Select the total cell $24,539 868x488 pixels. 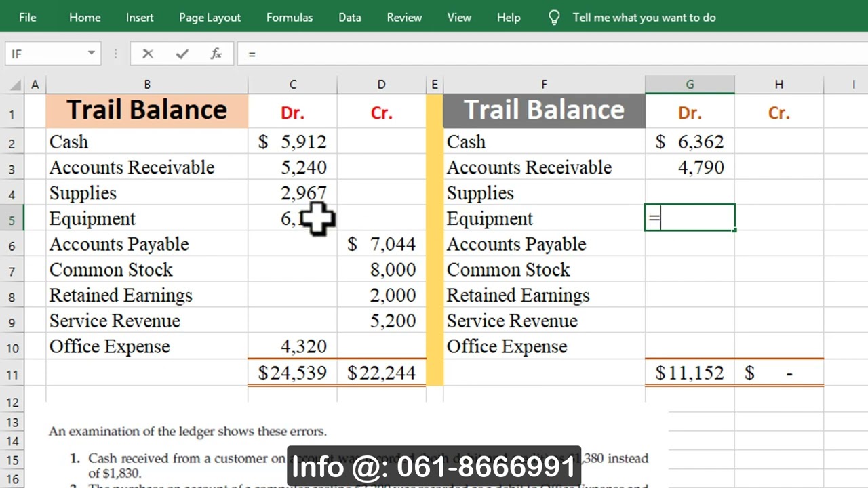(x=292, y=373)
